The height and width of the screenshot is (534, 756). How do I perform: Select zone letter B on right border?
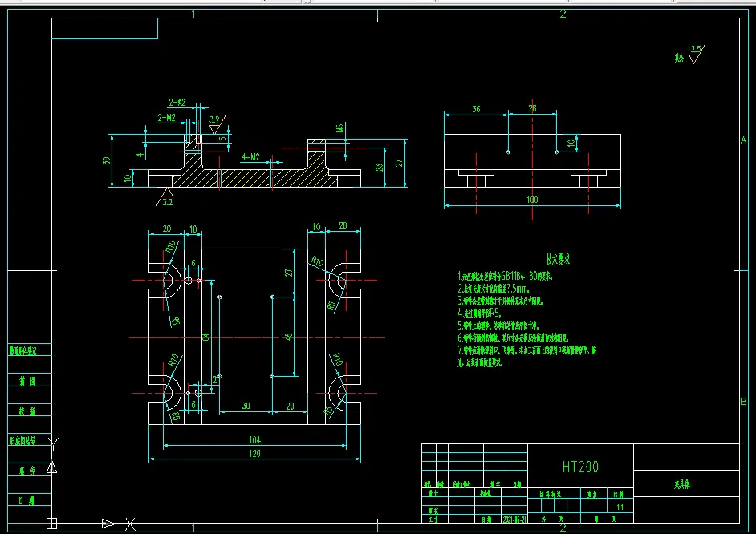[x=743, y=401]
